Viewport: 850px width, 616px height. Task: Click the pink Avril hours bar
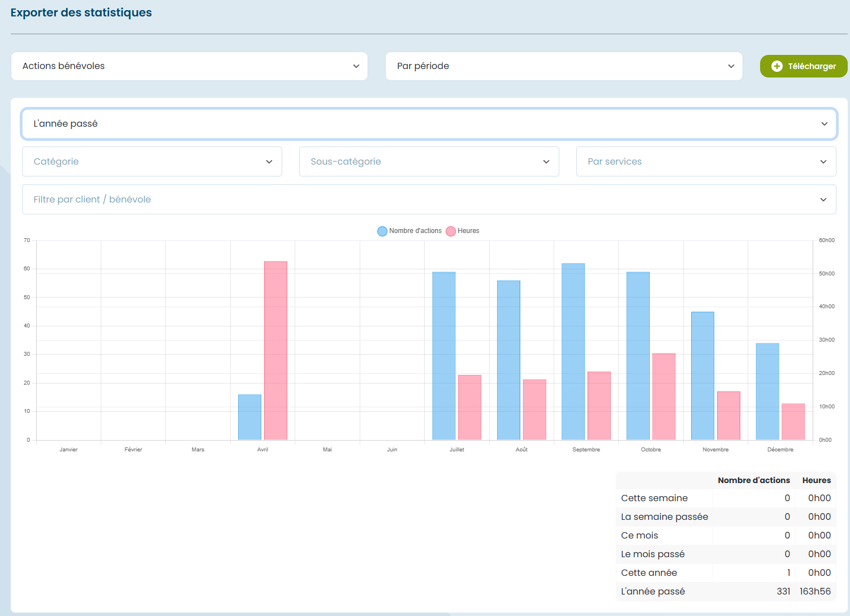tap(275, 351)
